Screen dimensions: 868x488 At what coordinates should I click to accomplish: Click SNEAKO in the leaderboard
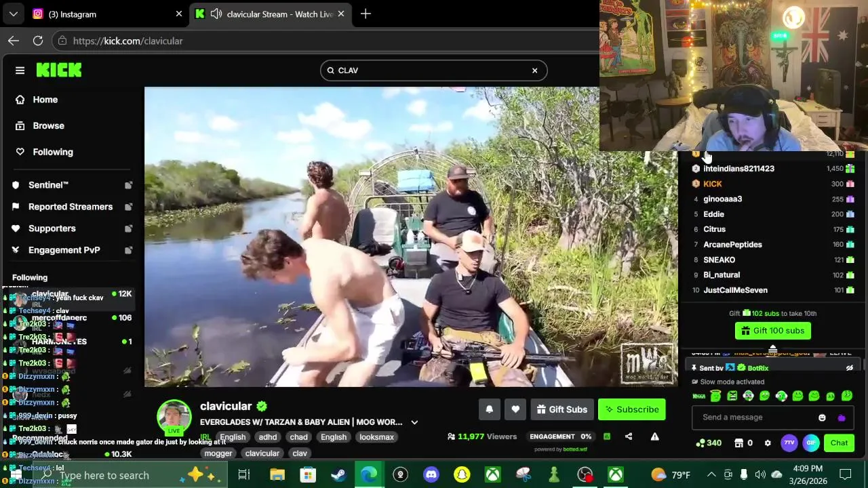coord(719,260)
